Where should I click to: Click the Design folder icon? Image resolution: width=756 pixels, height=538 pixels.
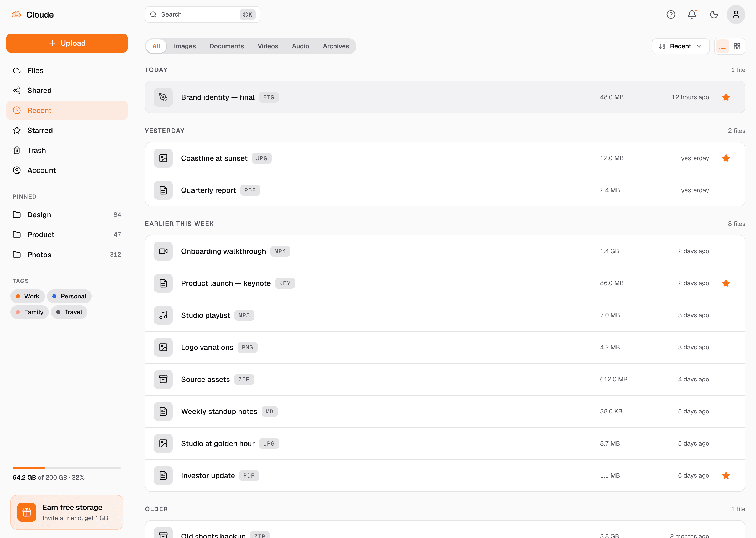tap(17, 215)
